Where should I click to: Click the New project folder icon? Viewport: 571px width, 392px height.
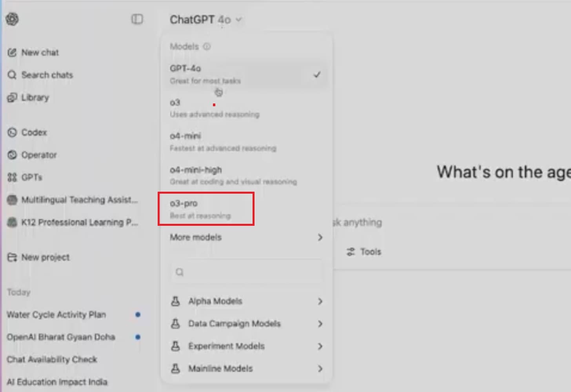point(12,258)
